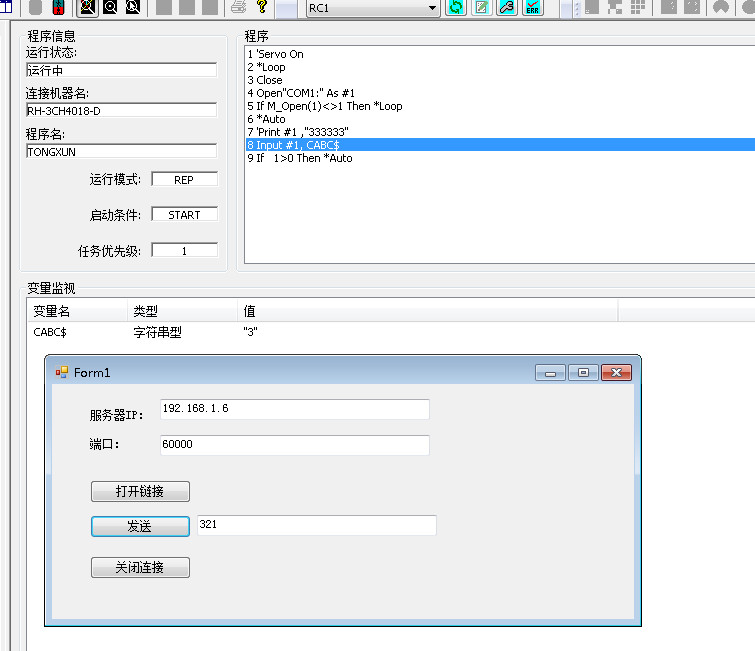The height and width of the screenshot is (651, 755).
Task: Click the notepad edit toolbar icon
Action: tap(481, 8)
